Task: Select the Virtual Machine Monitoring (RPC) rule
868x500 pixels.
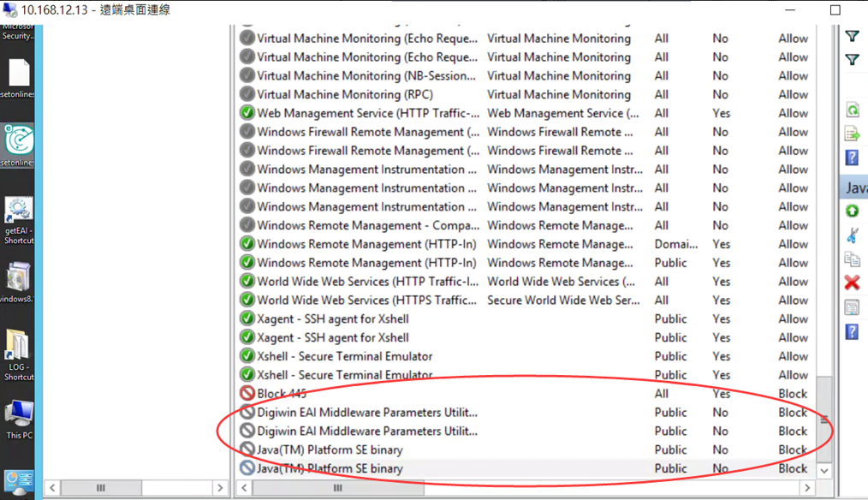Action: coord(345,94)
